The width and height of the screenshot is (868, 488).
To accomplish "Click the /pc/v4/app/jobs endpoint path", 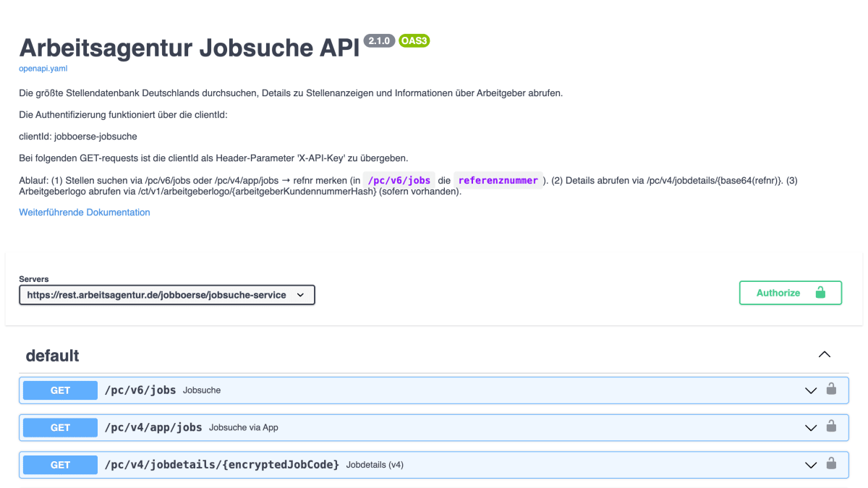I will tap(153, 428).
